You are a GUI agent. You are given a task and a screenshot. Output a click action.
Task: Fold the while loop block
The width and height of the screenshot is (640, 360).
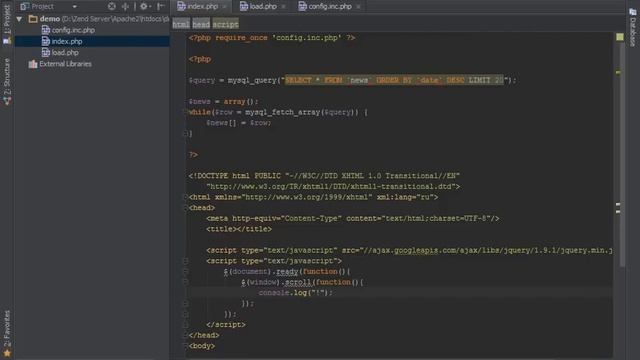[185, 112]
